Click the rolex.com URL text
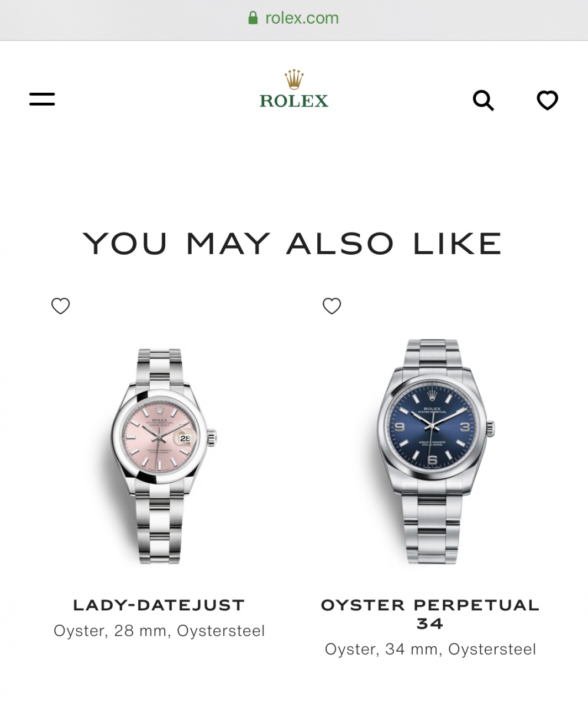Screen dimensions: 588x707 pos(302,18)
